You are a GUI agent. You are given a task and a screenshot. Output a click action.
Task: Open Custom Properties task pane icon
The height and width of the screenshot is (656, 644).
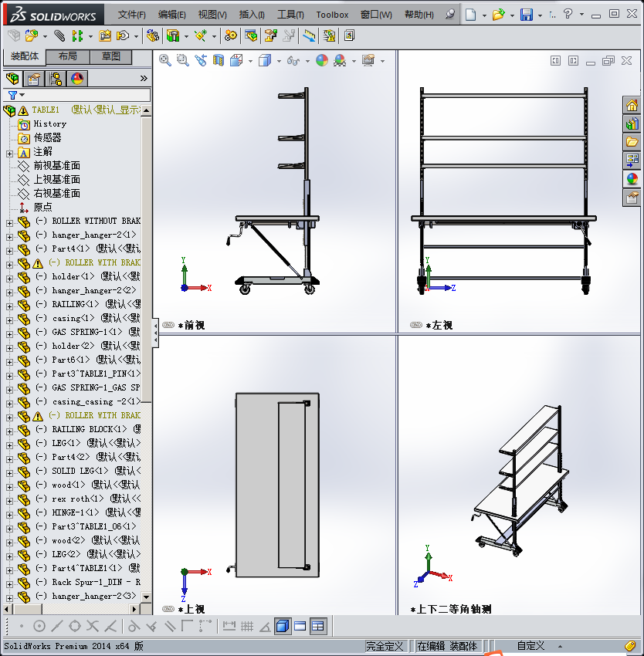pos(632,197)
